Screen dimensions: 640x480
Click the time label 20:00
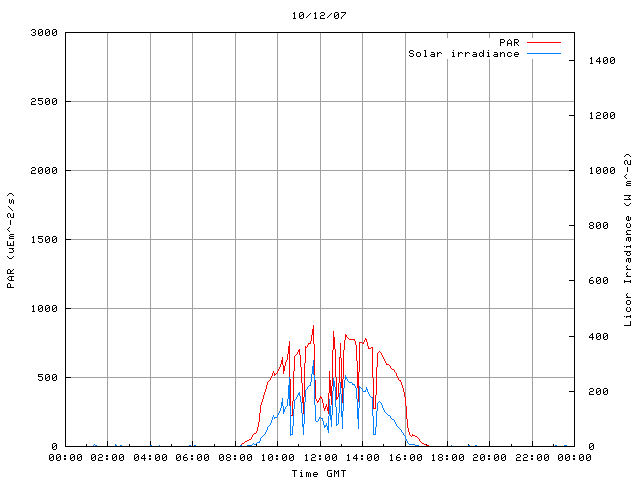pos(489,458)
